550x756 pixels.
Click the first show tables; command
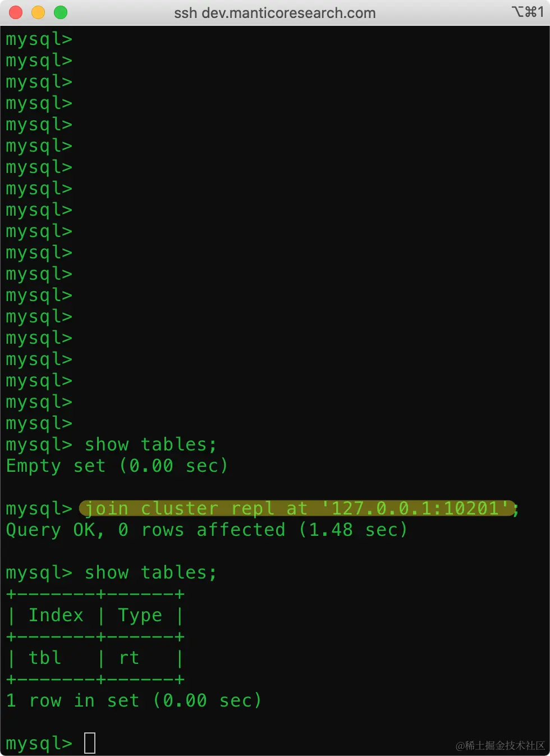coord(150,444)
